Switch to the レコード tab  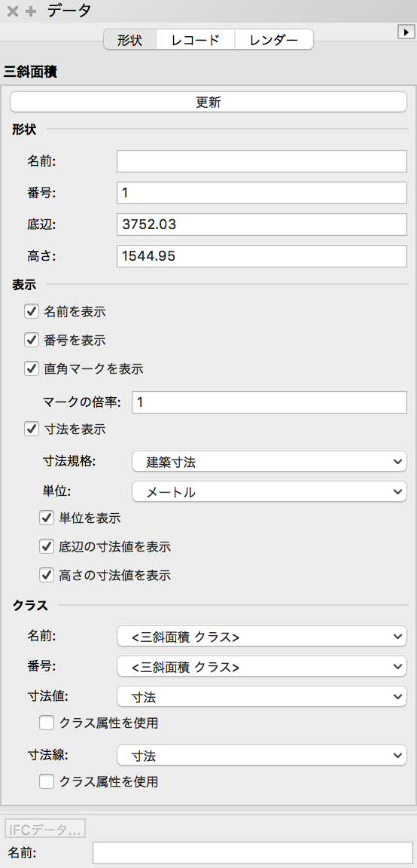click(196, 40)
